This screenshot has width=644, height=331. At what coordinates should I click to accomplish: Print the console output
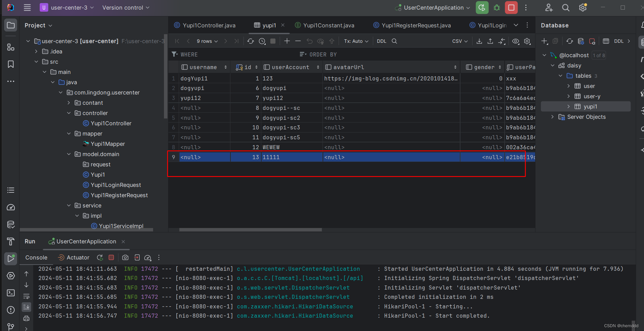pyautogui.click(x=26, y=318)
